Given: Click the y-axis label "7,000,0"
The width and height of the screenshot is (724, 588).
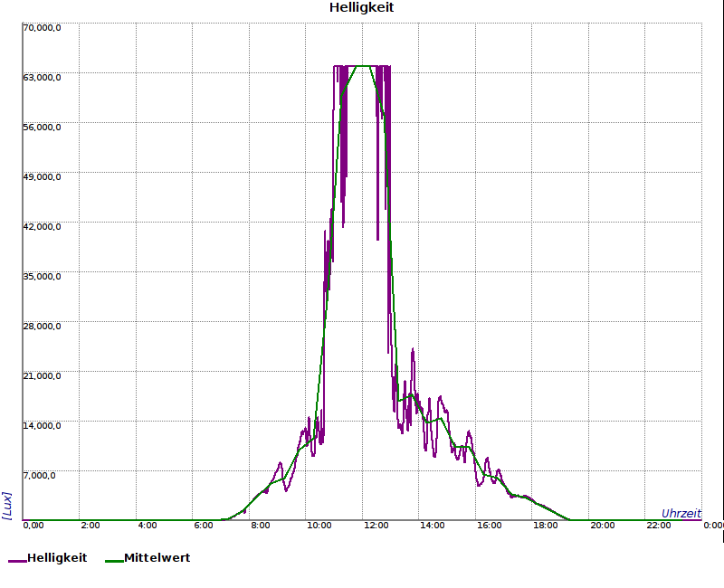Looking at the screenshot, I should (39, 476).
